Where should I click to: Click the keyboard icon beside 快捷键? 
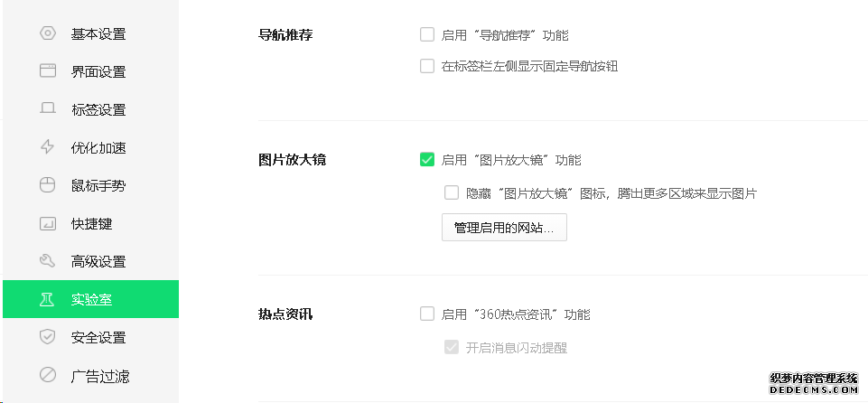(48, 224)
